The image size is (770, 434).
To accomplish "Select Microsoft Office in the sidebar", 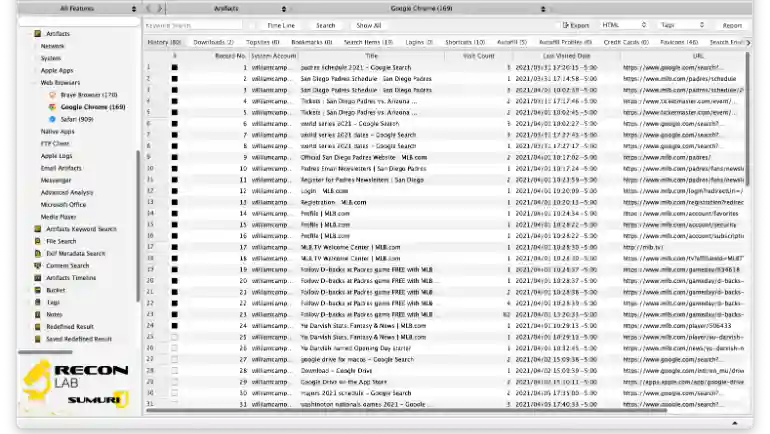I will click(x=63, y=204).
